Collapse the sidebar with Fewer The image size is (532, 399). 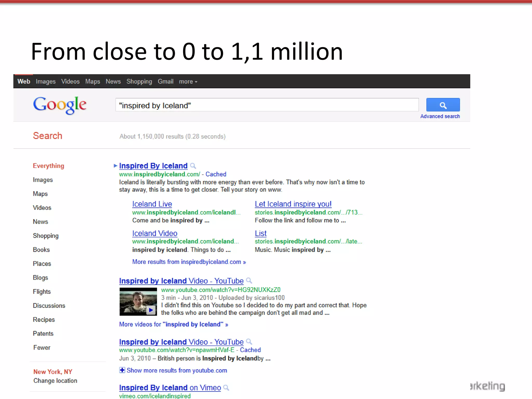[42, 348]
